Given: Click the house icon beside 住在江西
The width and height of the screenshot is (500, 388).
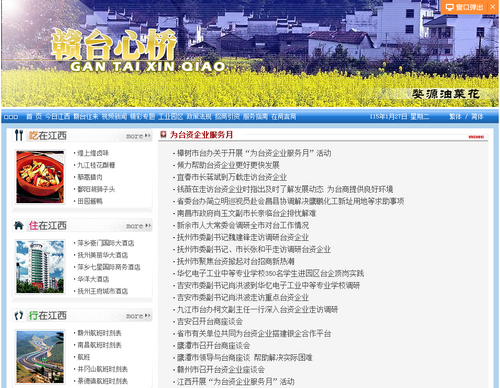Looking at the screenshot, I should [19, 225].
